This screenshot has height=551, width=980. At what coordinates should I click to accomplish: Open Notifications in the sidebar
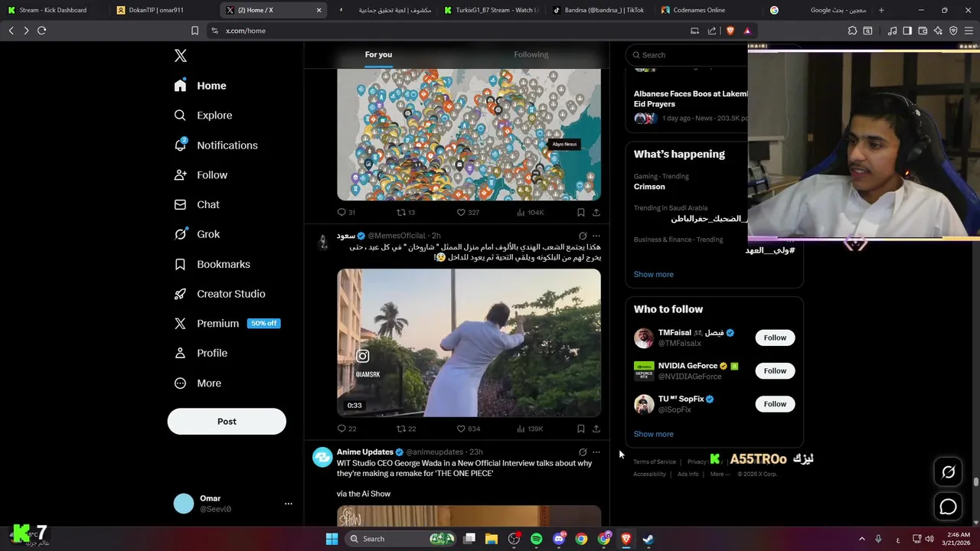point(216,145)
